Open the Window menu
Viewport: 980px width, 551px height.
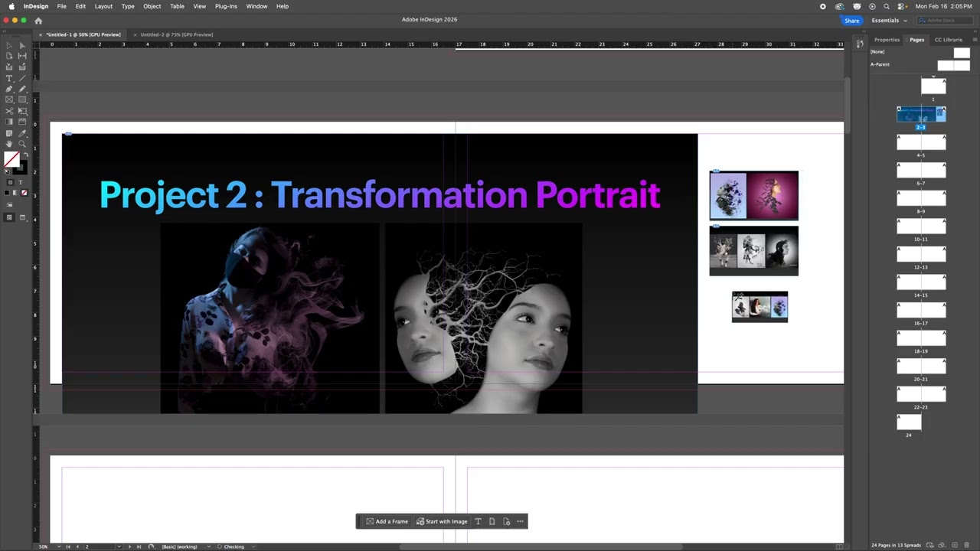[x=256, y=6]
